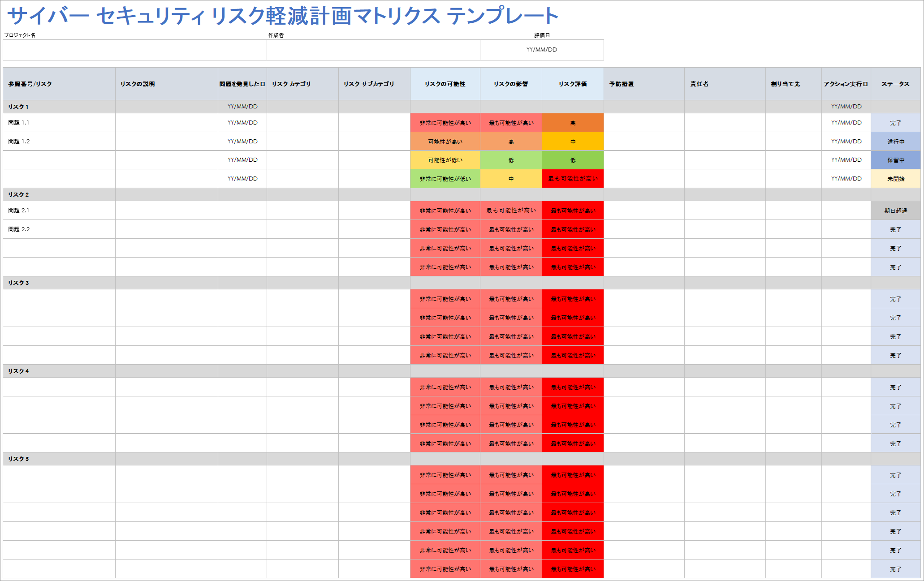Click the プロジェクト名 input field
The image size is (924, 581).
pos(135,50)
